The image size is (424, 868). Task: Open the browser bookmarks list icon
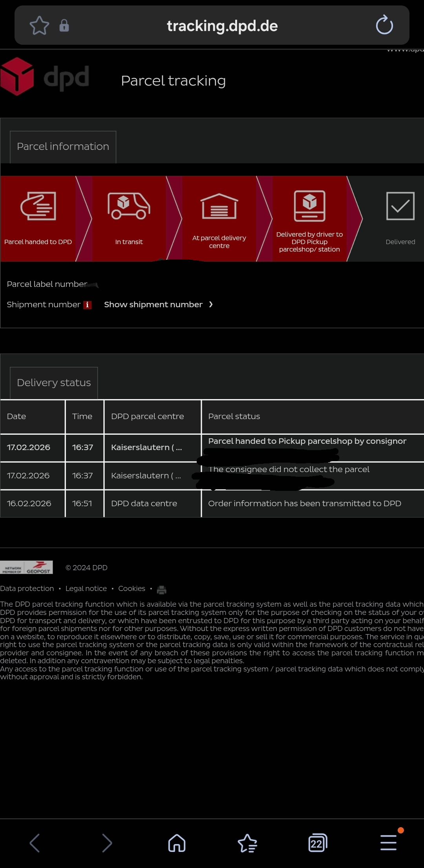click(247, 843)
